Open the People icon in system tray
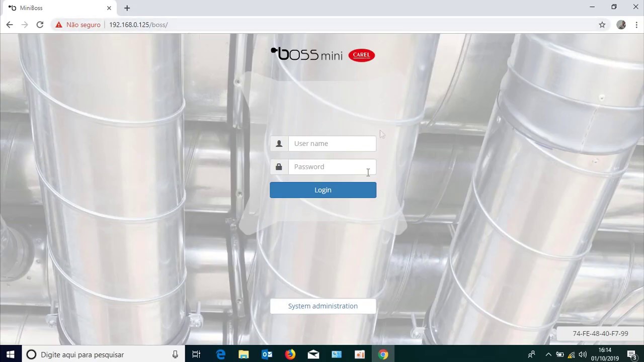The width and height of the screenshot is (644, 362). [531, 354]
